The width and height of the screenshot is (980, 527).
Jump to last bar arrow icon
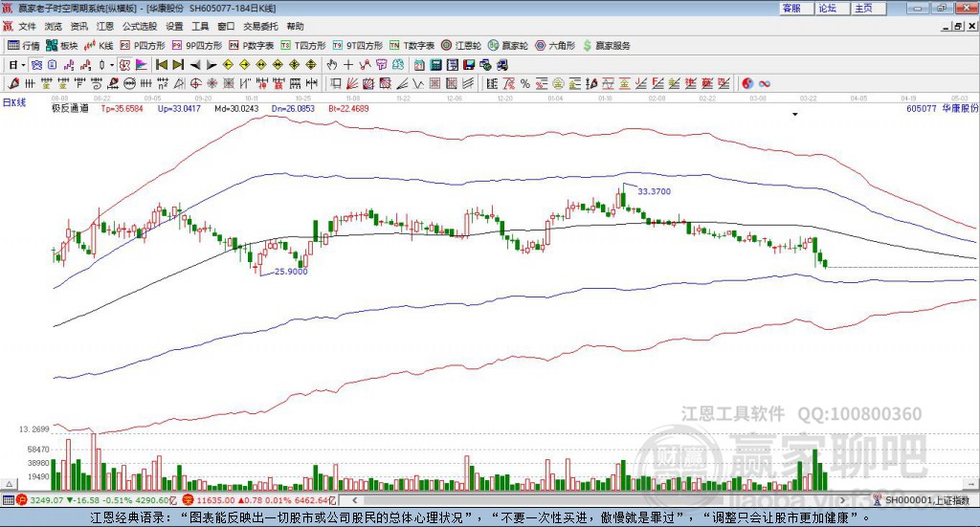(x=178, y=65)
